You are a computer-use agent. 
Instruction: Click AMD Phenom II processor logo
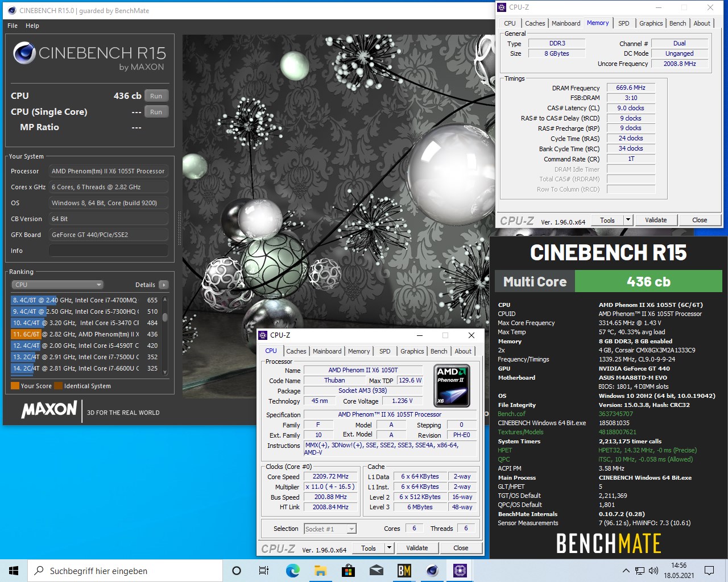[452, 386]
